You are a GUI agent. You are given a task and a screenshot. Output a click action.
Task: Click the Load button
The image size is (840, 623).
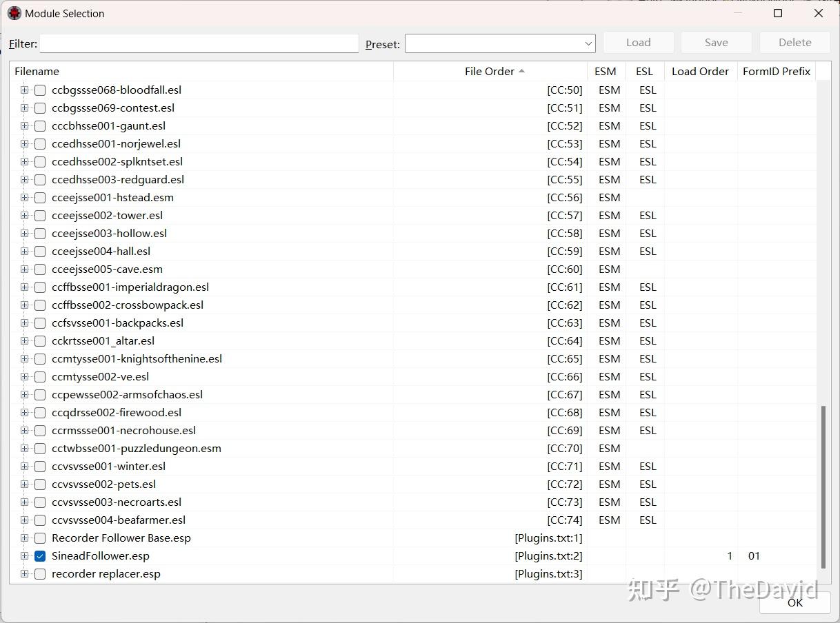pyautogui.click(x=638, y=42)
